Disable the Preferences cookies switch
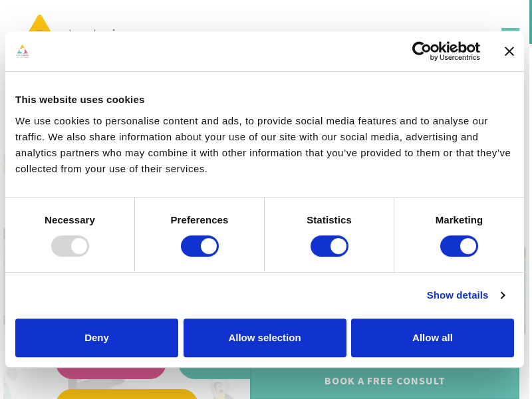 (199, 246)
